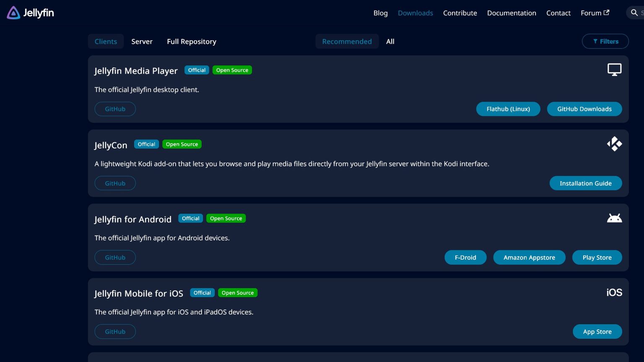Open GitHub link for Jellyfin Media Player
Screen dimensions: 644x362
click(x=115, y=109)
